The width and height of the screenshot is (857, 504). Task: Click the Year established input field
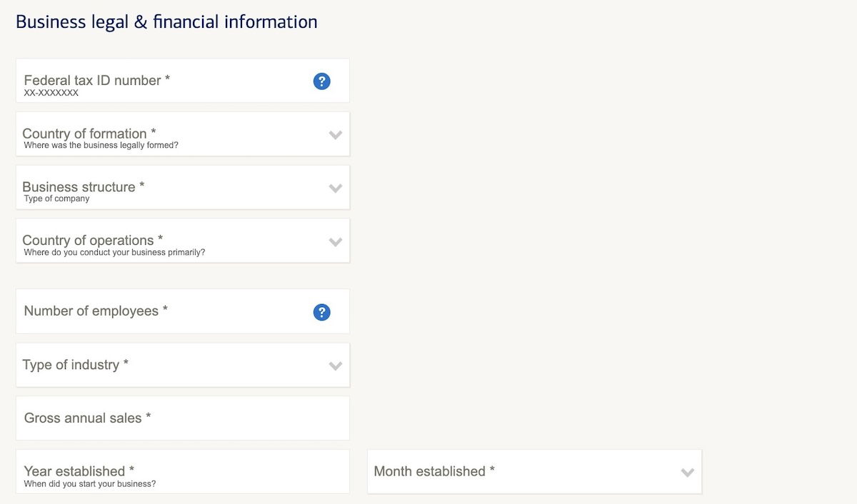183,472
